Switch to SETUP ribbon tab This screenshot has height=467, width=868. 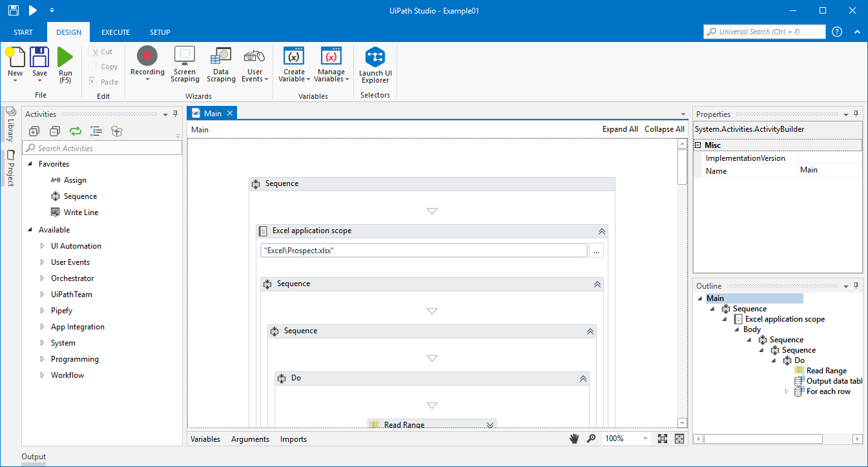(x=160, y=32)
